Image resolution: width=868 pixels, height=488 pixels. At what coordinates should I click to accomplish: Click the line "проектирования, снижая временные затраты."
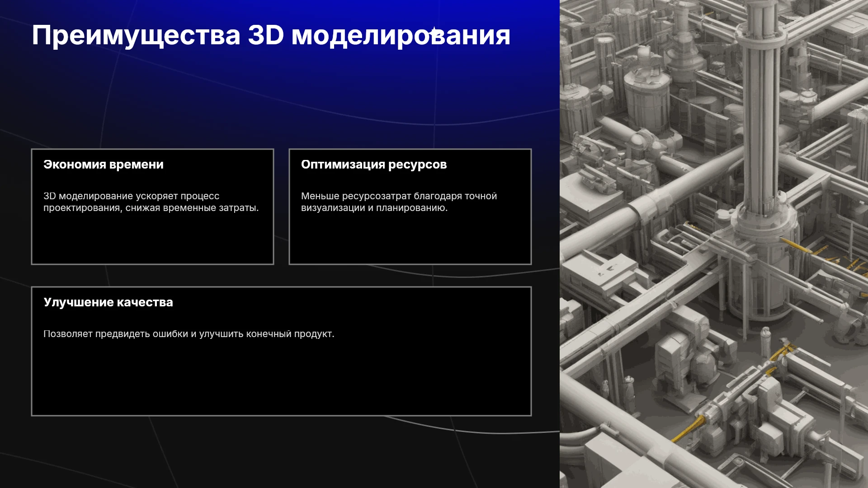point(151,208)
